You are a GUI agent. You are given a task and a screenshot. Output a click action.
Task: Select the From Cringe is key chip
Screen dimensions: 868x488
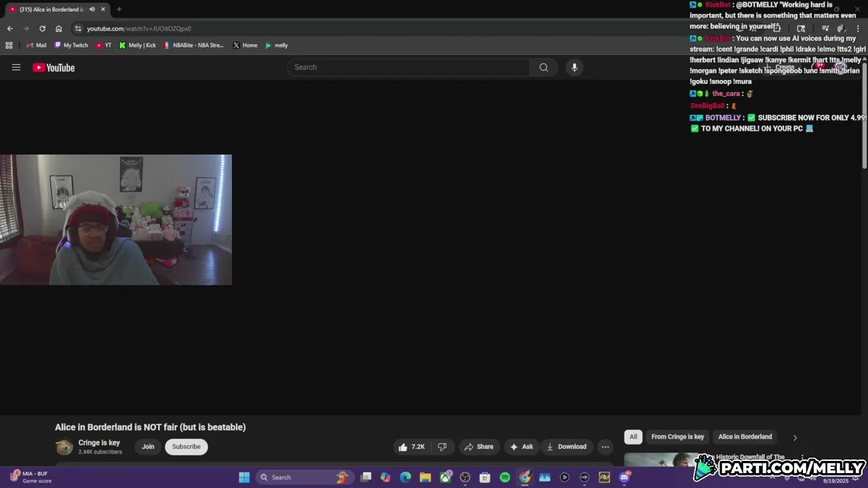677,436
